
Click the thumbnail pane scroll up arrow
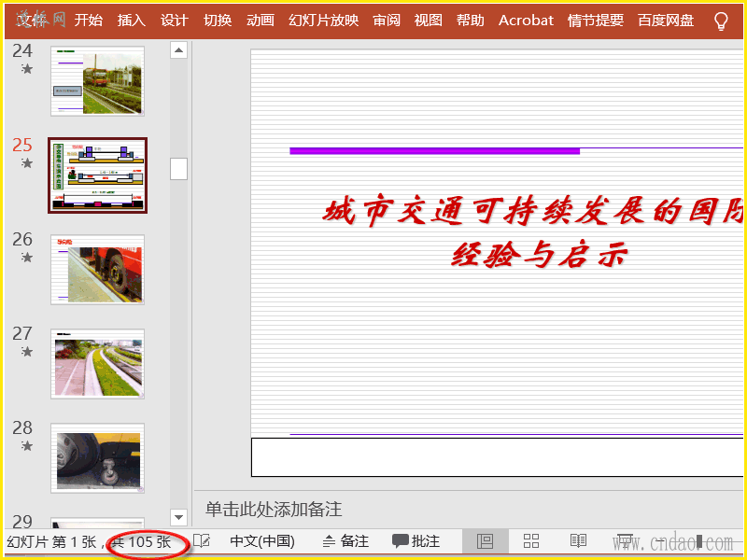178,50
